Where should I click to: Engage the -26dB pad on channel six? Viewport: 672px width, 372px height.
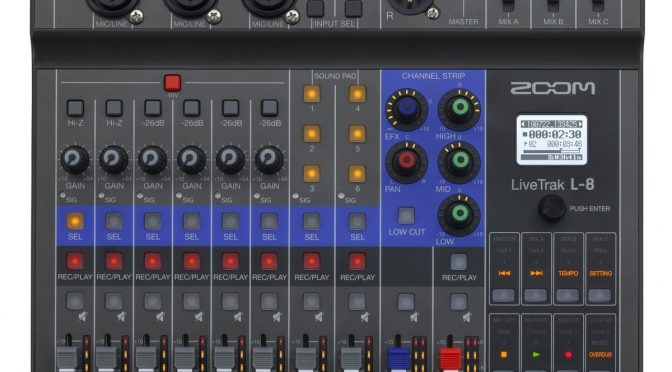(x=270, y=108)
